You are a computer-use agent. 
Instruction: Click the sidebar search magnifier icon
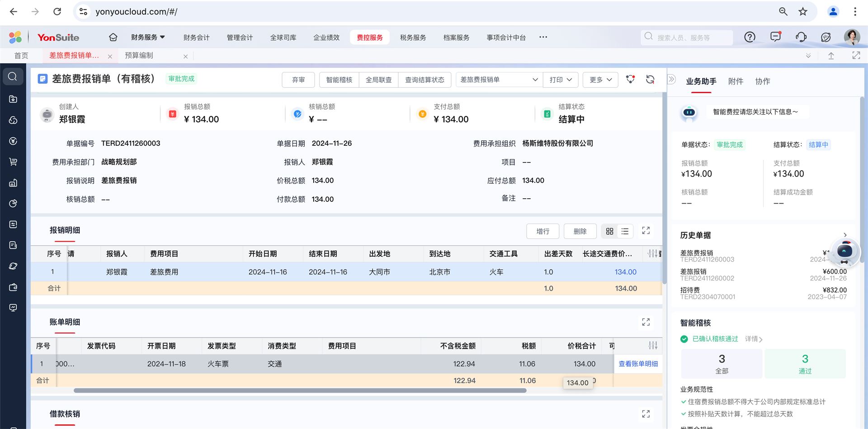(13, 77)
